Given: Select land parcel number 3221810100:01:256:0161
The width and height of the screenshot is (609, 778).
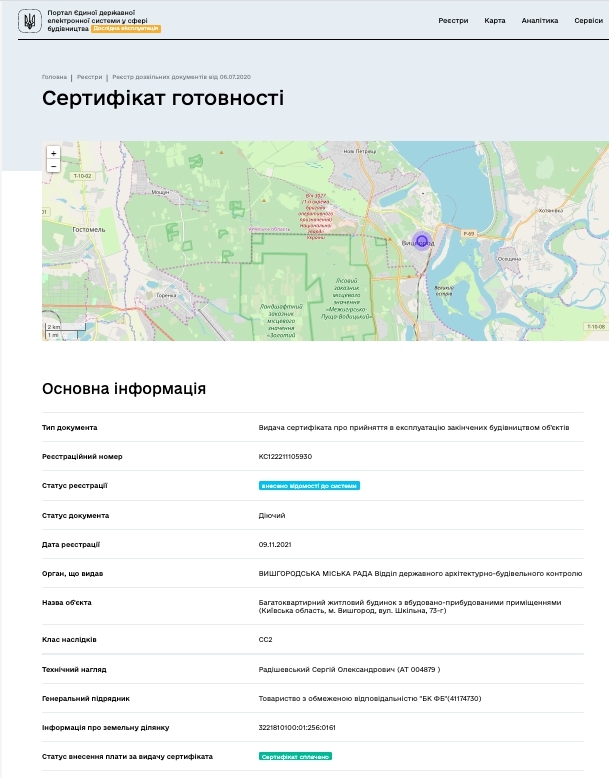Looking at the screenshot, I should pos(297,727).
